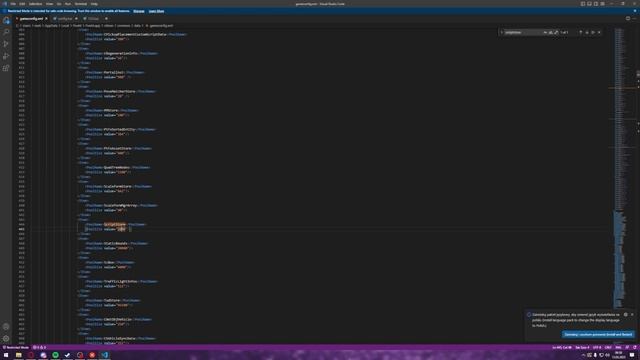The image size is (640, 360).
Task: Toggle the primary side bar layout icon
Action: 583,4
